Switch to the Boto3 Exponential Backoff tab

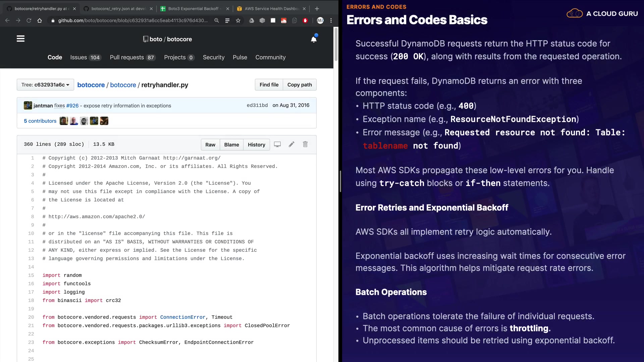(x=193, y=9)
